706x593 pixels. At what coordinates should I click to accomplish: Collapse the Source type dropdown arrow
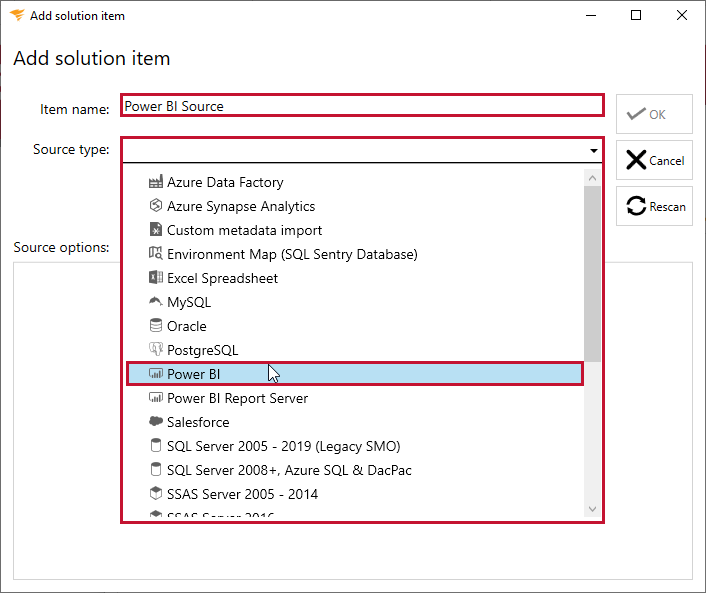click(594, 150)
